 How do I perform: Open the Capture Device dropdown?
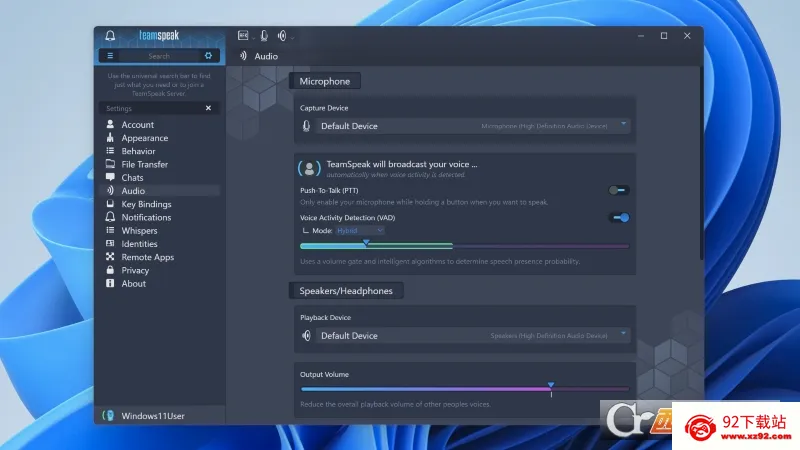472,126
